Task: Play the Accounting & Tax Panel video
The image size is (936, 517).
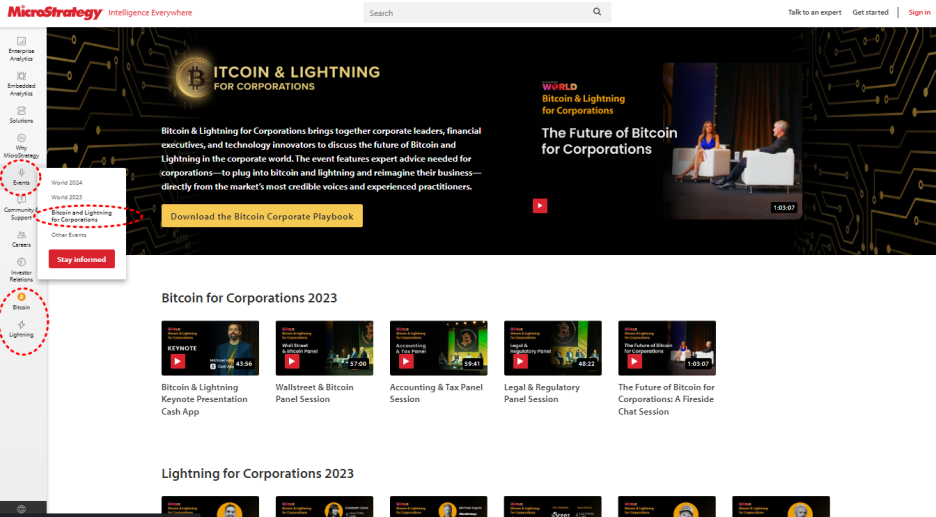Action: click(x=406, y=361)
